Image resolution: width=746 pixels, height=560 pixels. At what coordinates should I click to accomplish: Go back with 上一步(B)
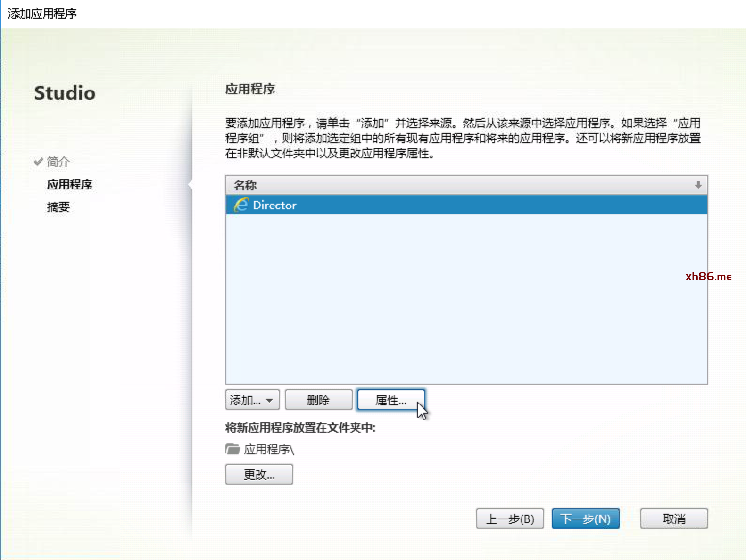pyautogui.click(x=510, y=519)
